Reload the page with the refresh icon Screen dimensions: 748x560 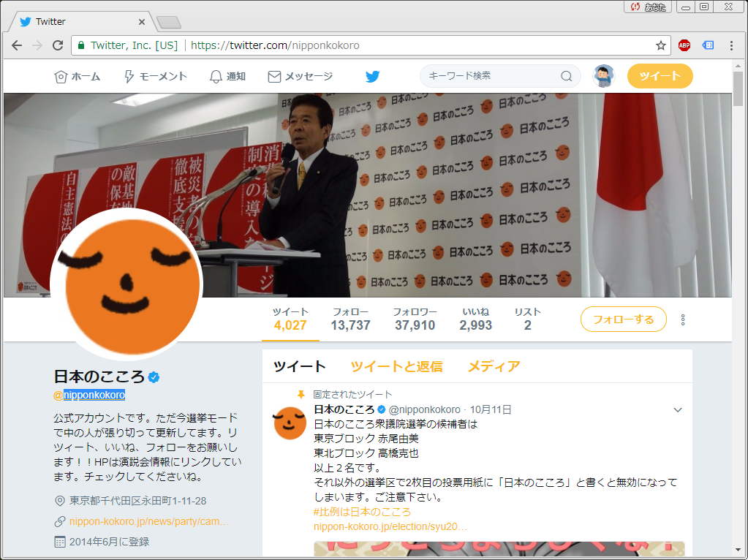coord(58,45)
